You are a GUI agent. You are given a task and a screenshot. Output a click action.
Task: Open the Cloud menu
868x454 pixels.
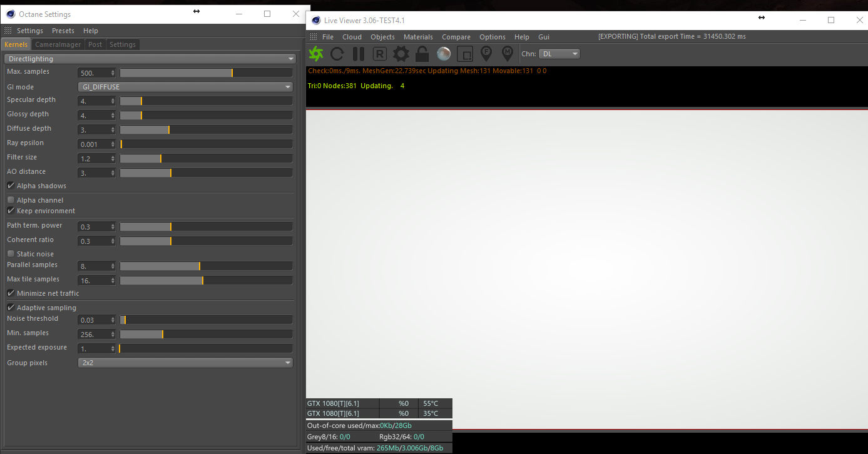352,37
